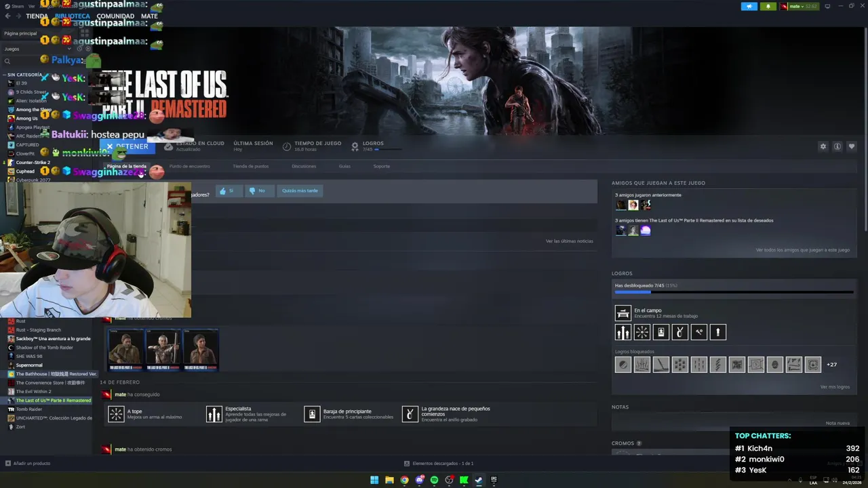Click Nota nueva to add a note
The width and height of the screenshot is (868, 488).
click(x=837, y=423)
